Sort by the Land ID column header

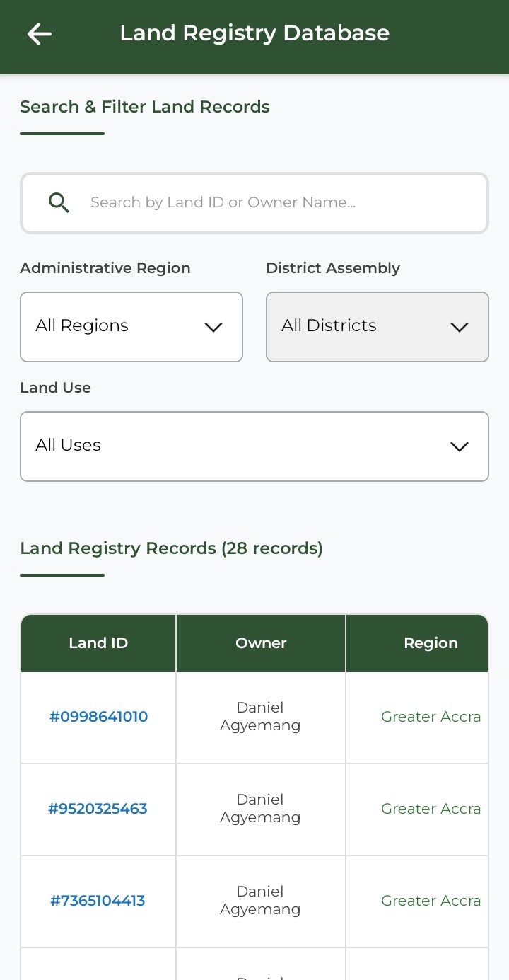[98, 643]
